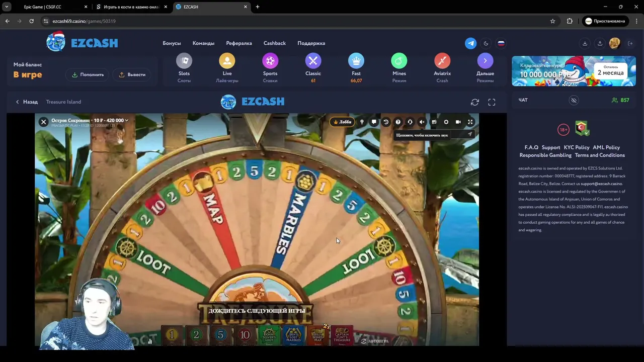644x362 pixels.
Task: Go back with the Назад link
Action: pyautogui.click(x=27, y=102)
